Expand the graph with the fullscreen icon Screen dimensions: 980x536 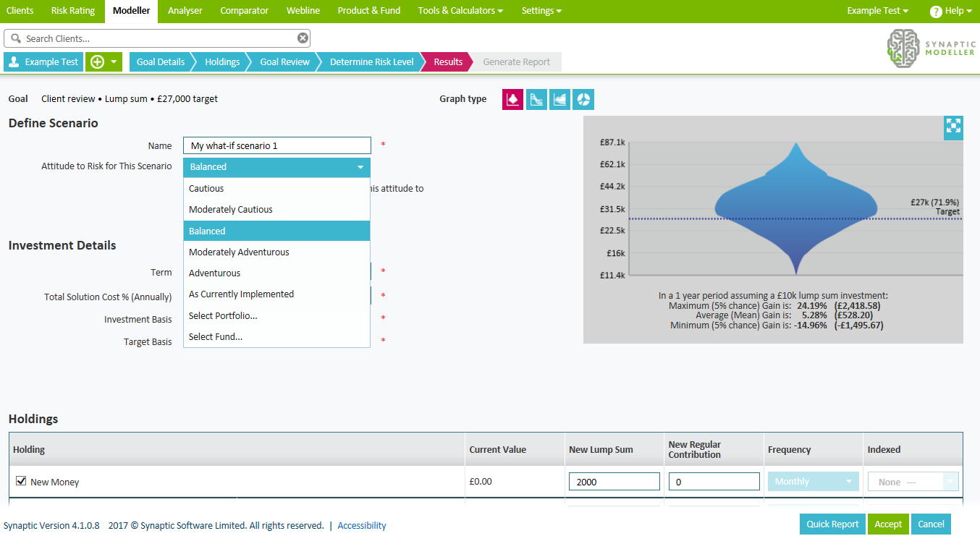pyautogui.click(x=954, y=127)
